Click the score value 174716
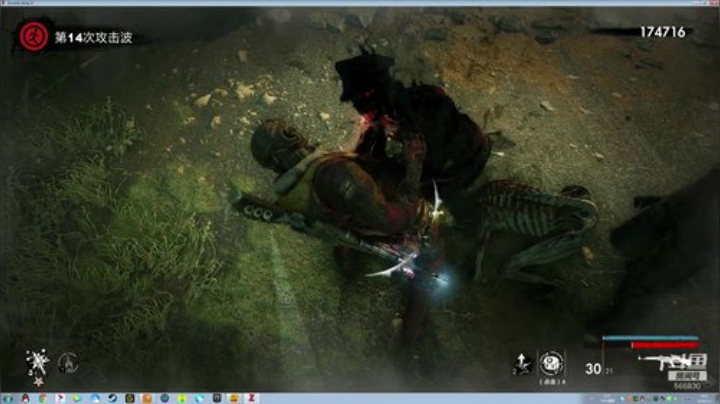The width and height of the screenshot is (720, 404). (663, 32)
